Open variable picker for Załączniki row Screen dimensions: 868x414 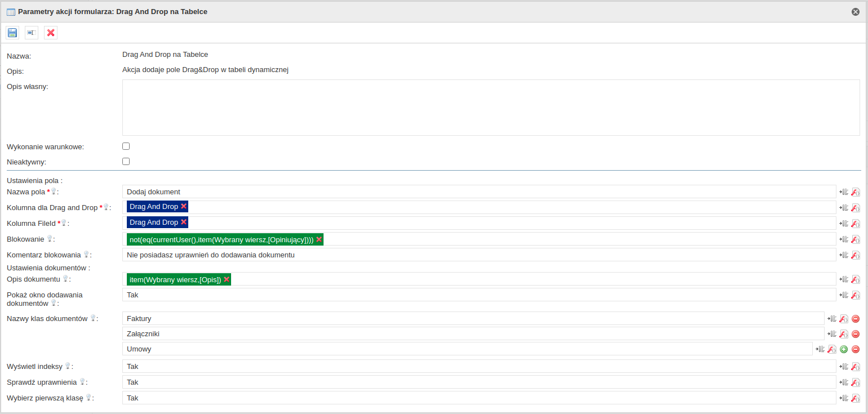(832, 333)
